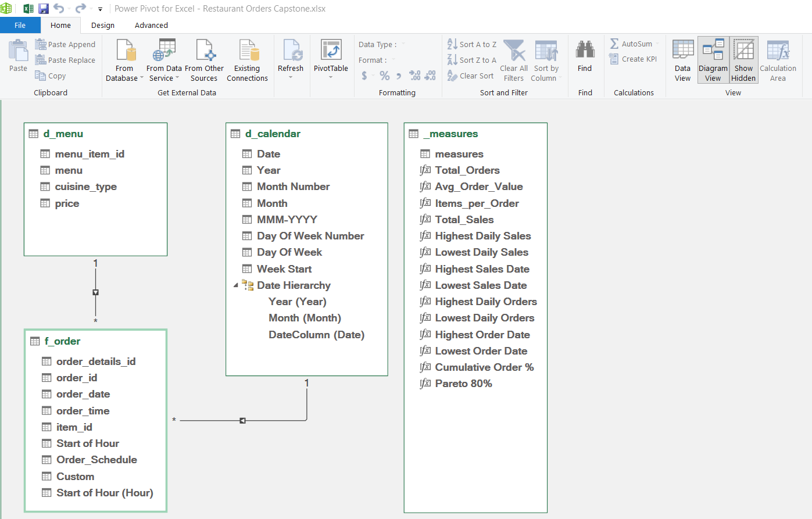Click Clear All Filters icon
This screenshot has height=519, width=812.
click(514, 51)
